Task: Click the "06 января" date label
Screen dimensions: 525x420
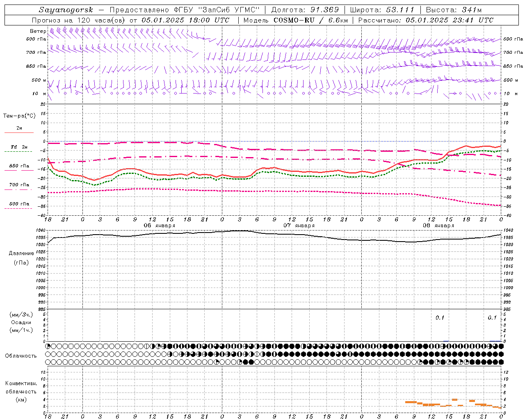Action: click(x=160, y=226)
